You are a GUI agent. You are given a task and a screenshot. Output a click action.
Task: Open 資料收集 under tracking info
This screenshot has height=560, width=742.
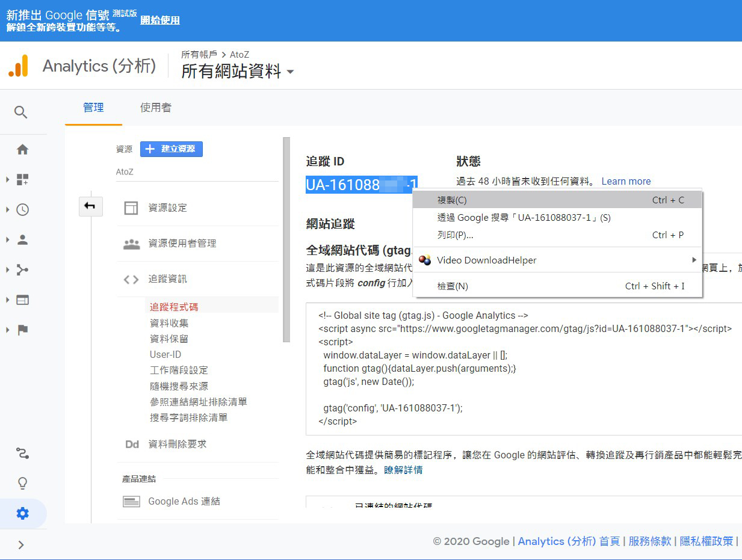pos(169,323)
